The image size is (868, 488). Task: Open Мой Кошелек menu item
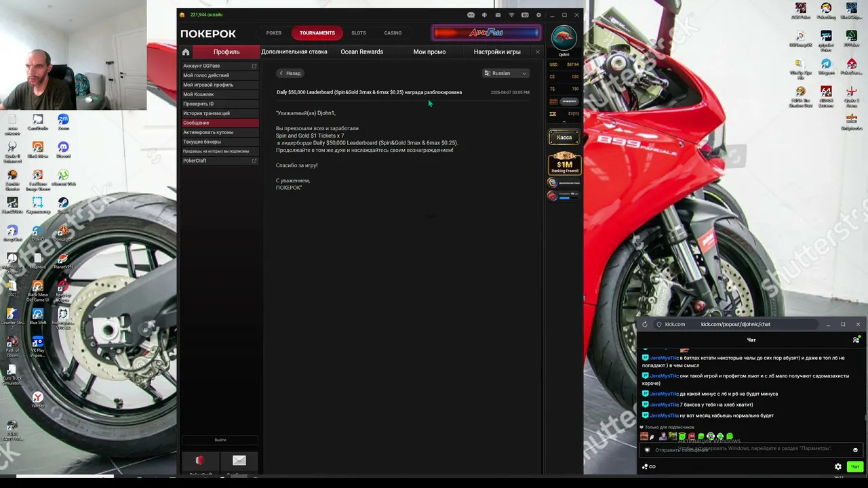220,94
